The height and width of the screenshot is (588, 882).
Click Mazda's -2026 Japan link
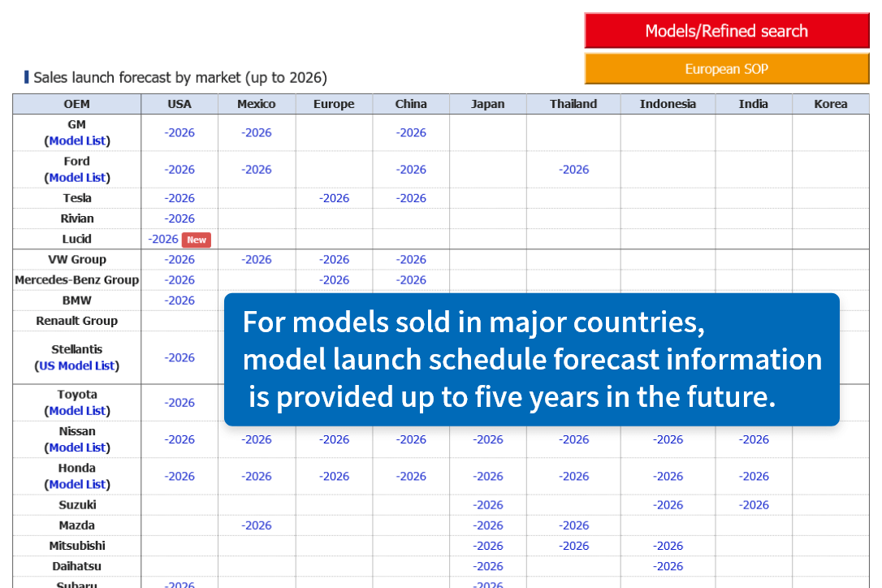pos(488,525)
